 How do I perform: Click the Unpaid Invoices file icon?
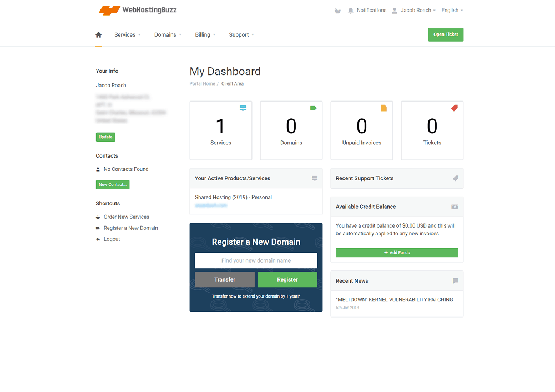[x=384, y=108]
